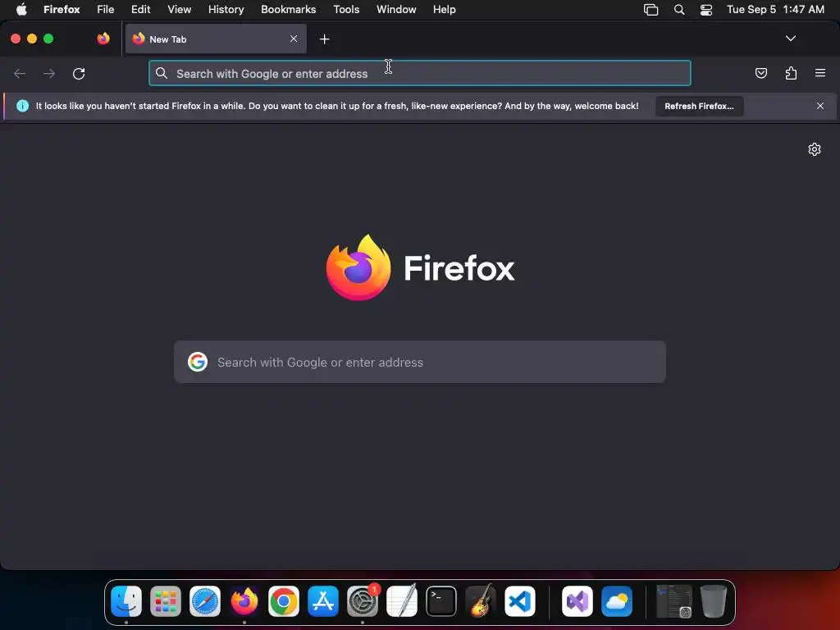Open Weather app from the dock
Screen dimensions: 840x630
[x=617, y=601]
